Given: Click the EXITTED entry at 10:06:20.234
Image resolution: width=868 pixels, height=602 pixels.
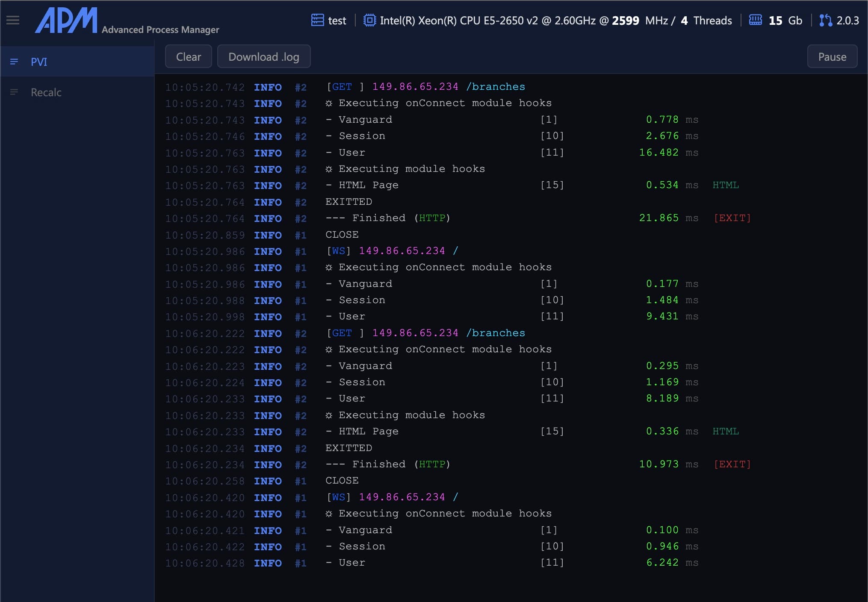Looking at the screenshot, I should (348, 448).
